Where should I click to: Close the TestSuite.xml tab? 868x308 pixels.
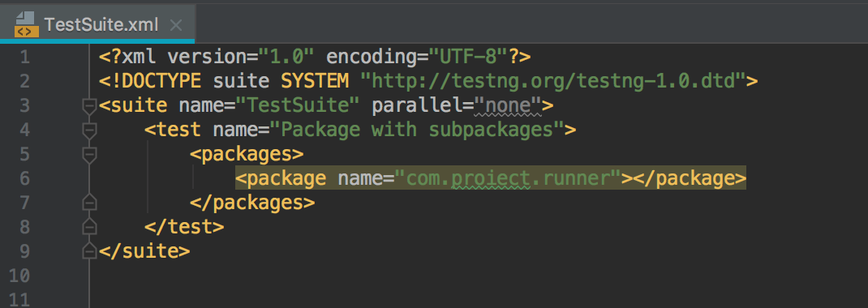175,25
